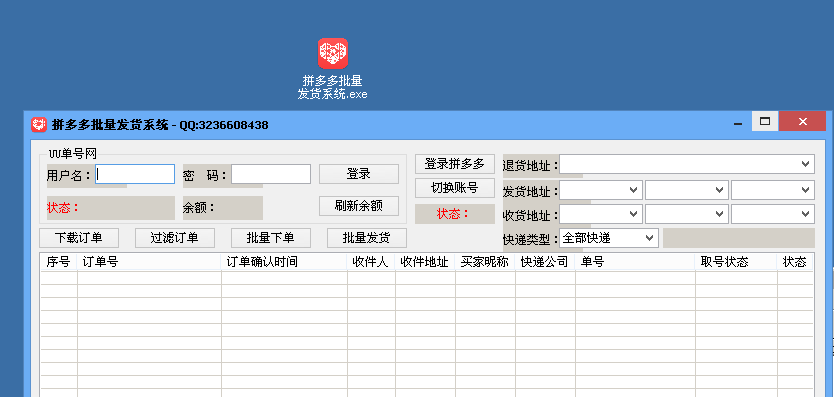Focus the 密码 input field
Image resolution: width=834 pixels, height=397 pixels.
[271, 174]
